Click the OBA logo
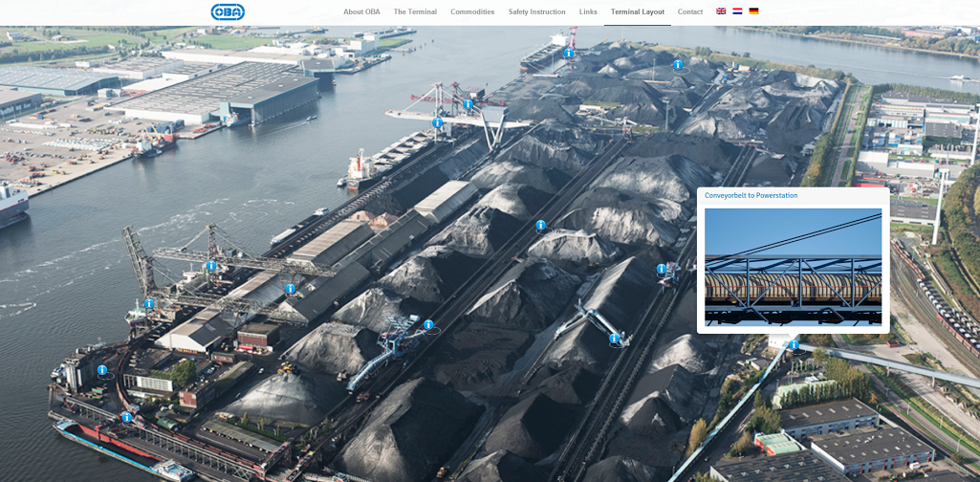The height and width of the screenshot is (482, 980). coord(228,11)
